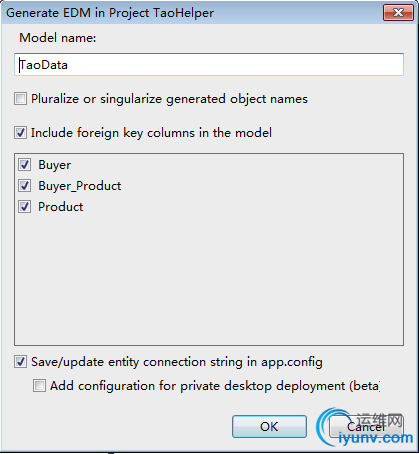Click the Model name text field
Viewport: 419px width, 454px height.
click(x=209, y=64)
